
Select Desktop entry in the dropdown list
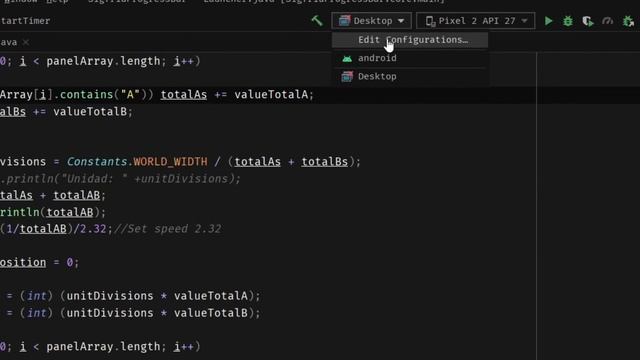pyautogui.click(x=410, y=76)
